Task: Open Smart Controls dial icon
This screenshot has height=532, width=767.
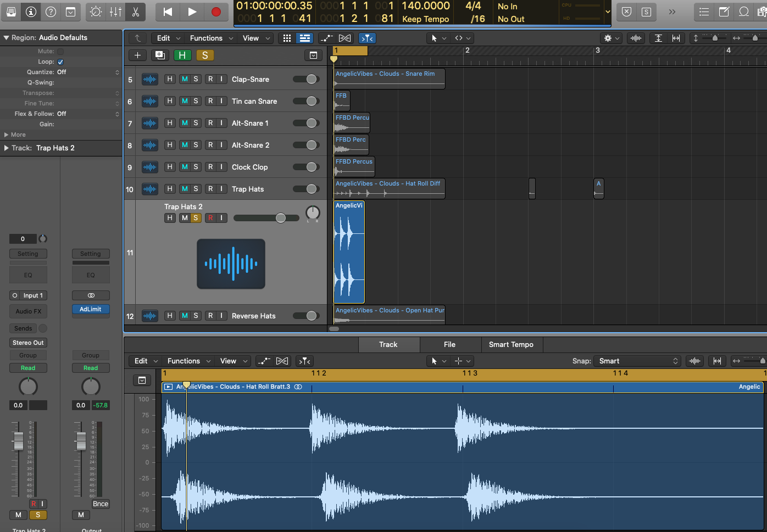Action: [96, 12]
